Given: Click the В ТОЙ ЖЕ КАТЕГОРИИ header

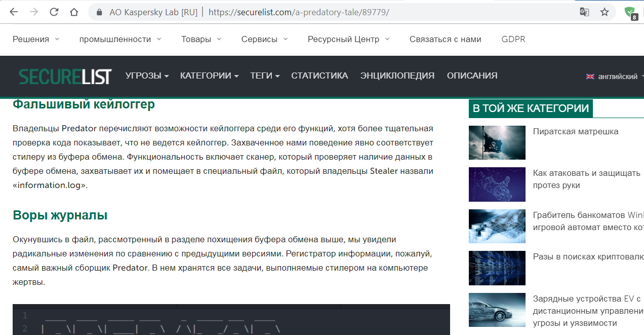Looking at the screenshot, I should (x=531, y=108).
